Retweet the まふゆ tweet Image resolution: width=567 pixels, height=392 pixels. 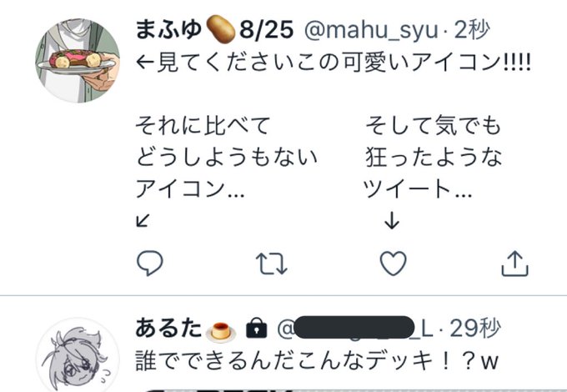tap(272, 264)
